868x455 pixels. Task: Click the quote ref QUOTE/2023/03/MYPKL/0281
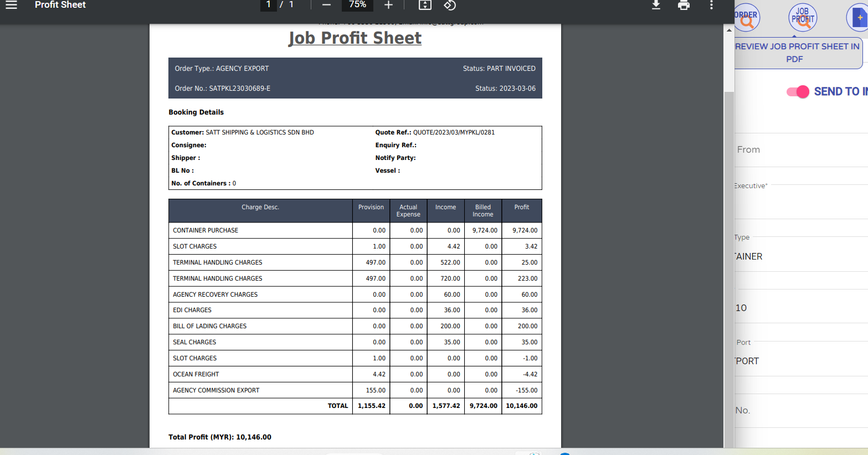[x=454, y=132]
